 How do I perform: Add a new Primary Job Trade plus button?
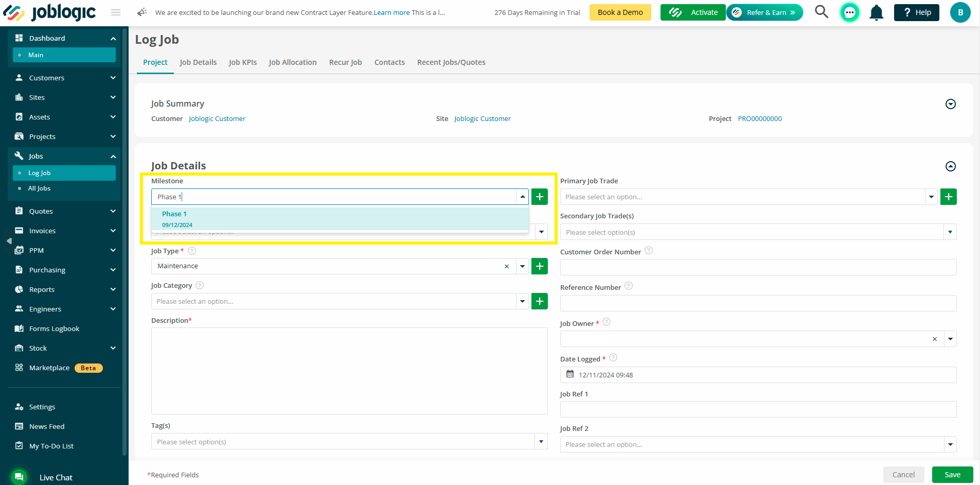(949, 197)
